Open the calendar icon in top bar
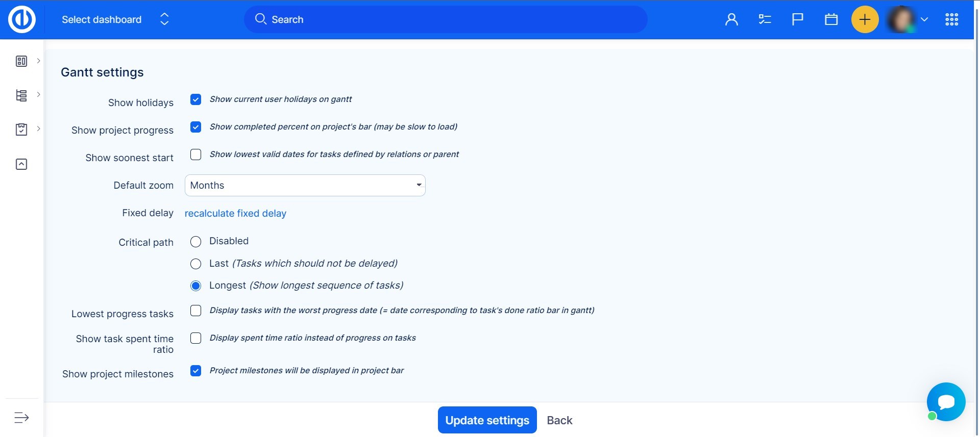This screenshot has height=437, width=980. [x=831, y=19]
